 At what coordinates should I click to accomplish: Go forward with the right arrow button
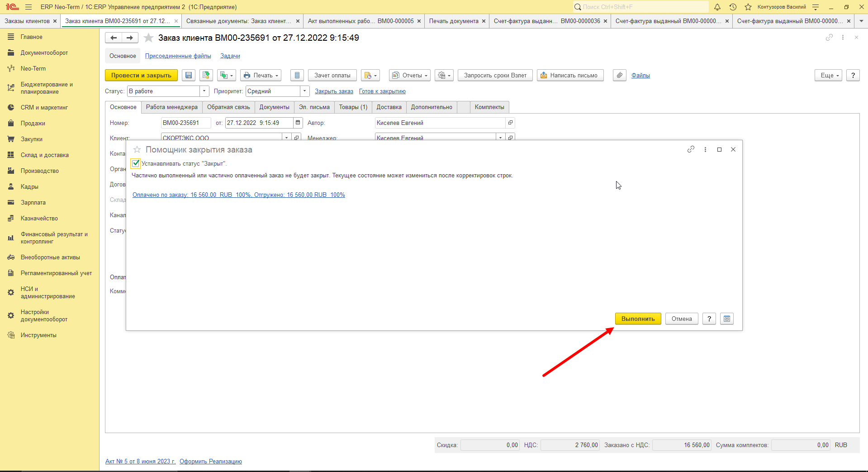[130, 38]
